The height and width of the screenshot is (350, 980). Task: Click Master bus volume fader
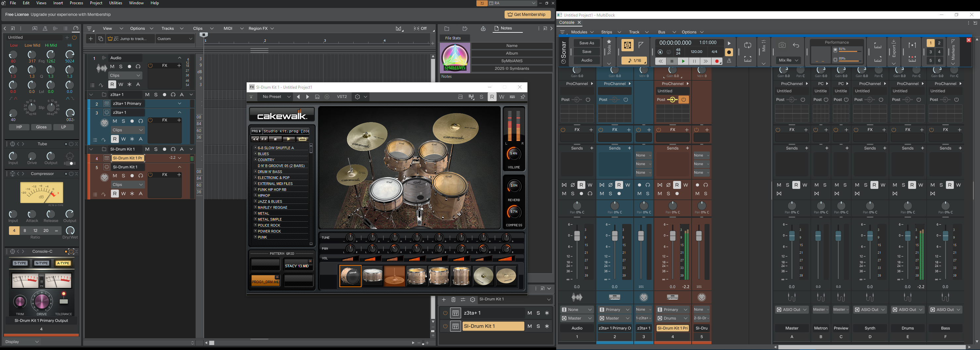point(792,236)
